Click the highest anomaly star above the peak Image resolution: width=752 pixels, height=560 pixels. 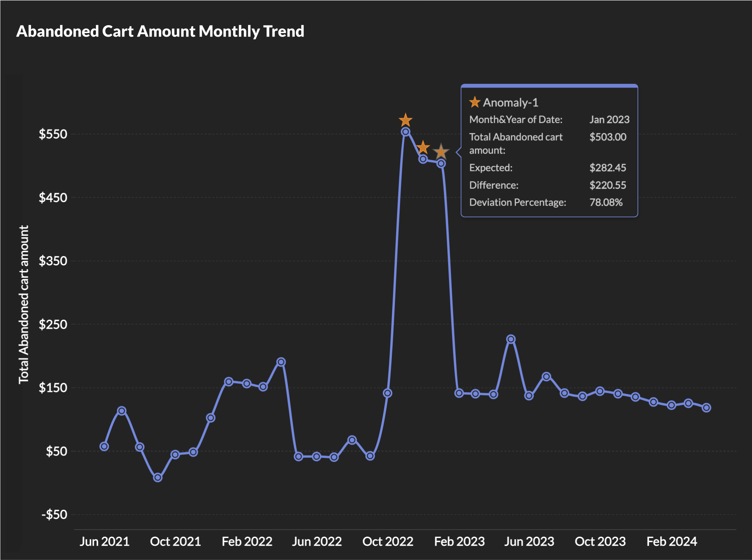[x=405, y=121]
